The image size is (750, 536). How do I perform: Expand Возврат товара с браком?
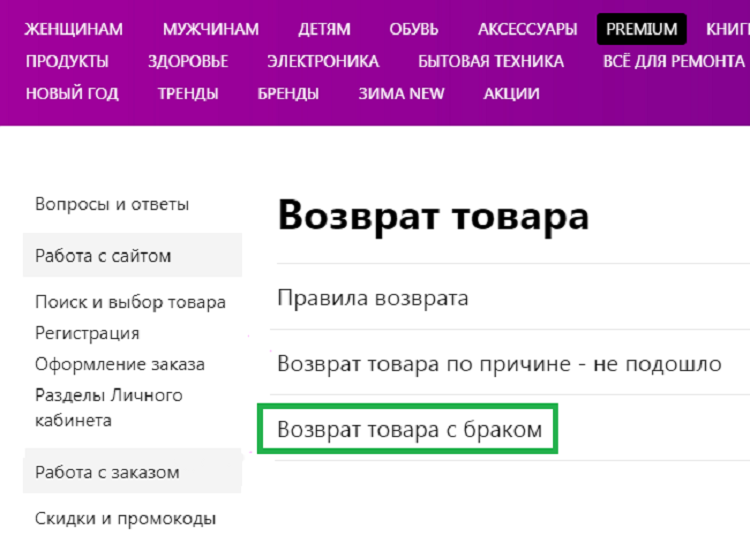(409, 429)
